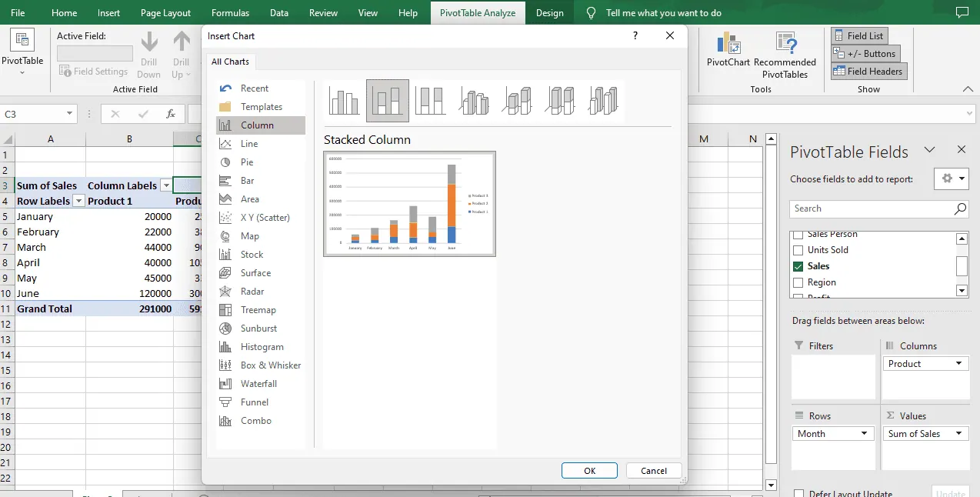
Task: Select Stacked Column chart subtype icon
Action: (x=388, y=101)
